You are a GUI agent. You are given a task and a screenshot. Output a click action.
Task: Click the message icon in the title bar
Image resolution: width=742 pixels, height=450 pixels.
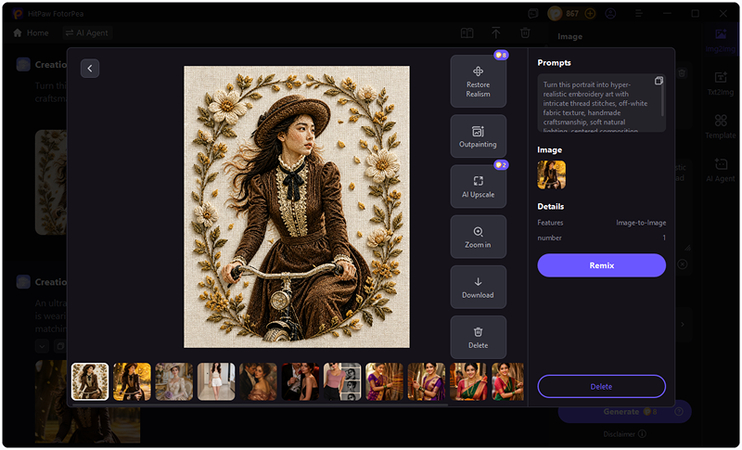pos(533,13)
